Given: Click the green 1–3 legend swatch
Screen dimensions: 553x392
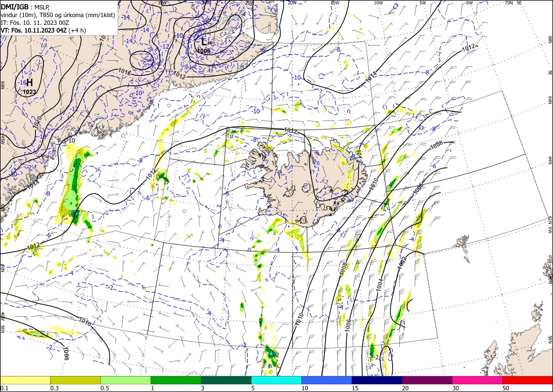Looking at the screenshot, I should tap(176, 380).
